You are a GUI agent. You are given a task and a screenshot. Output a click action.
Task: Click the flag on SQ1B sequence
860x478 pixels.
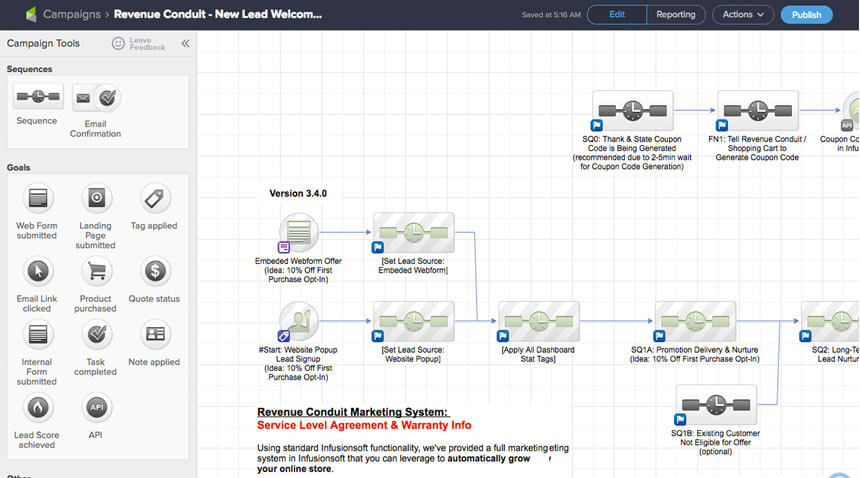(680, 420)
